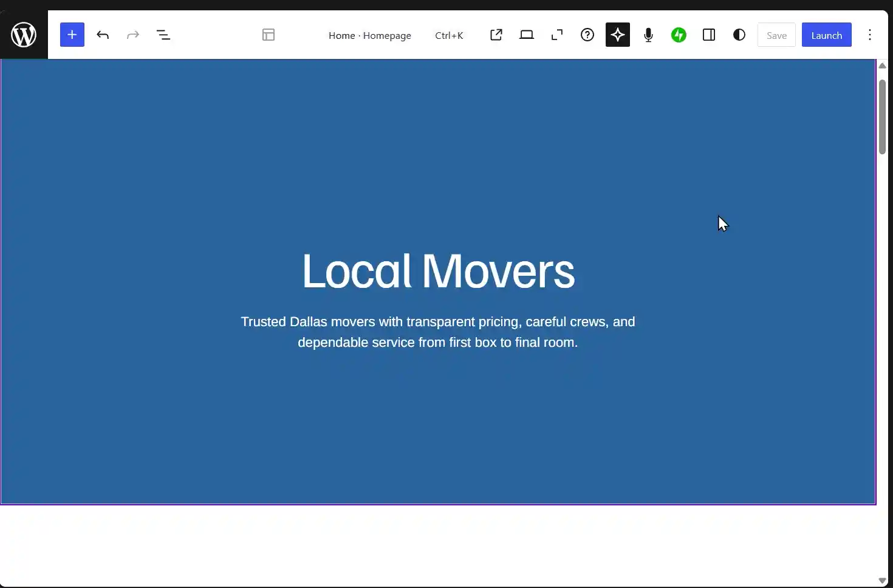The height and width of the screenshot is (588, 893).
Task: Open the Jetpack lightning bolt panel
Action: (x=679, y=35)
